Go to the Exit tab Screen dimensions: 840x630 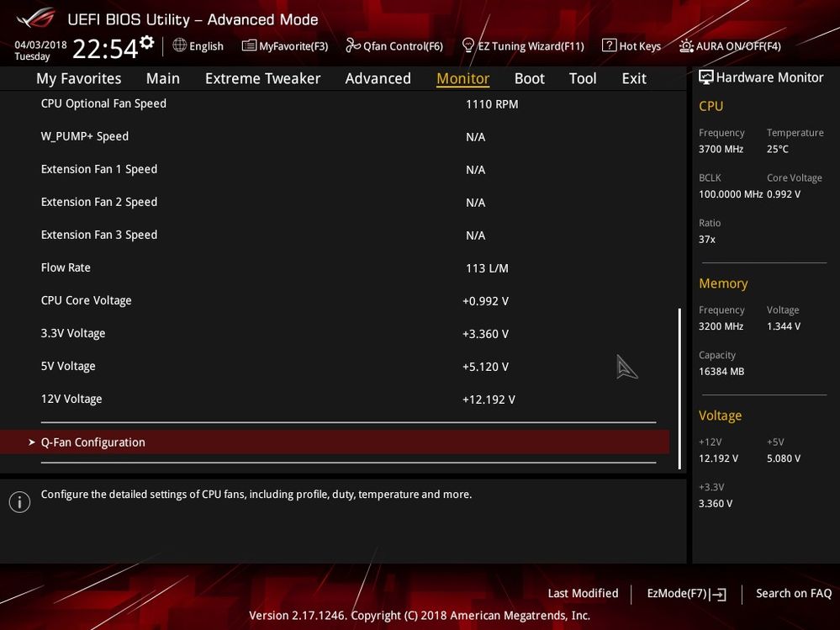[x=634, y=78]
